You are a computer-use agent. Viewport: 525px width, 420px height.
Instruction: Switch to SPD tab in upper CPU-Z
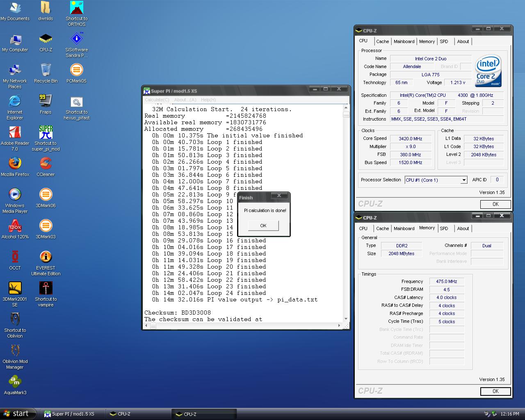coord(444,41)
